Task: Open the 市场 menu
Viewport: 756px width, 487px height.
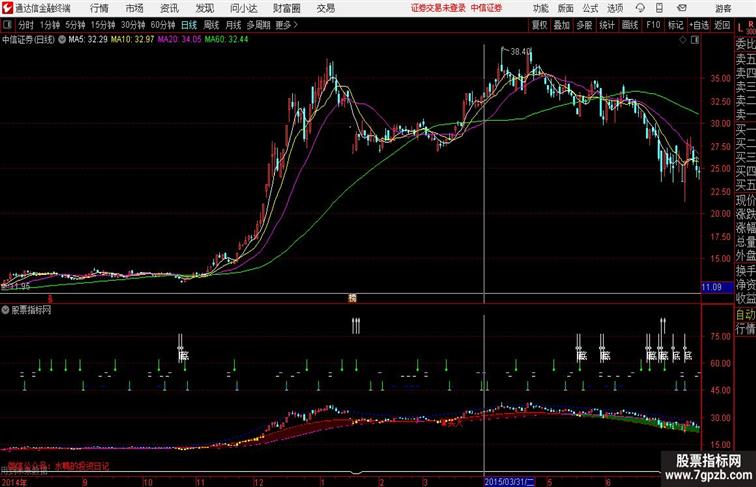Action: [135, 8]
